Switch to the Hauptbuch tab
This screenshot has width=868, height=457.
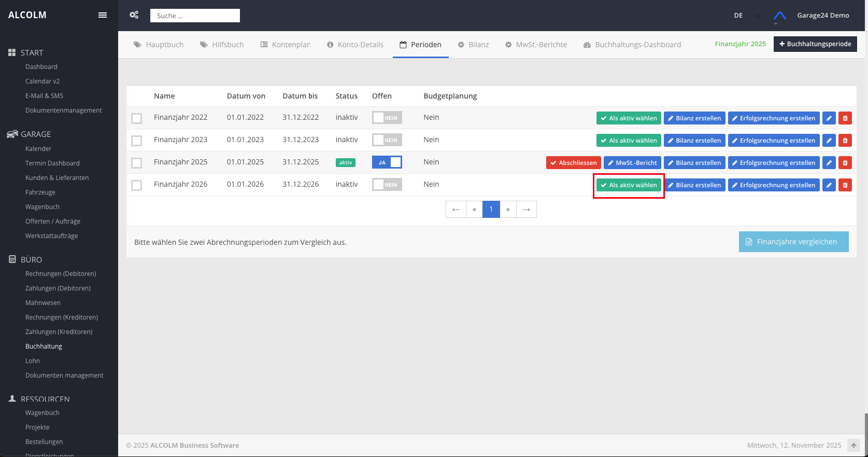tap(159, 45)
